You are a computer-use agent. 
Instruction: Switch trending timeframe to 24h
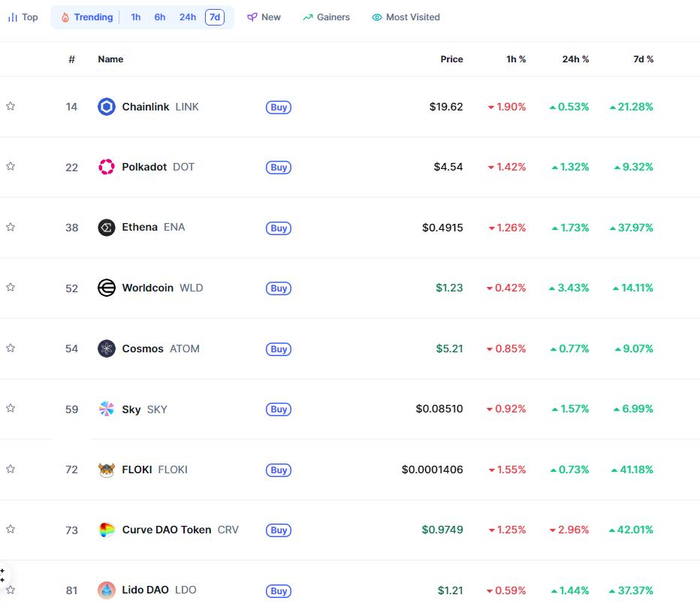click(187, 17)
